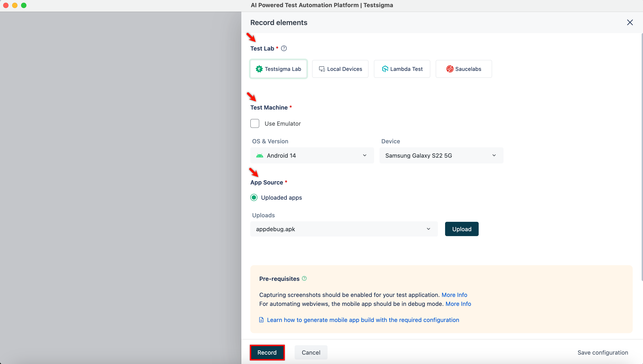This screenshot has height=364, width=643.
Task: Switch to Saucelabs test lab
Action: point(463,69)
